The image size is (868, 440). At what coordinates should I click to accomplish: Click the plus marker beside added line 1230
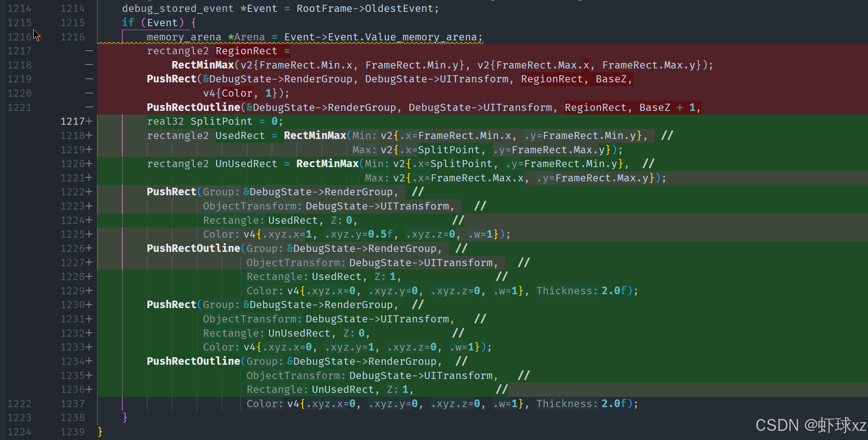point(89,305)
